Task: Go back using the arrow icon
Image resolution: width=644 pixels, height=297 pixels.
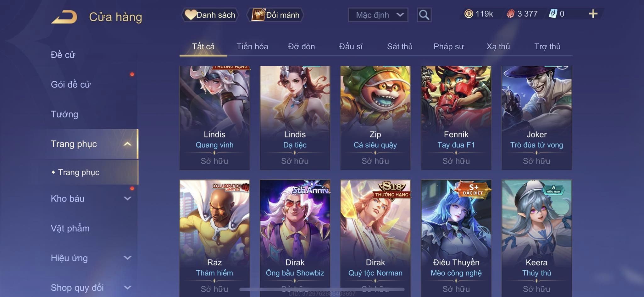Action: [x=64, y=17]
